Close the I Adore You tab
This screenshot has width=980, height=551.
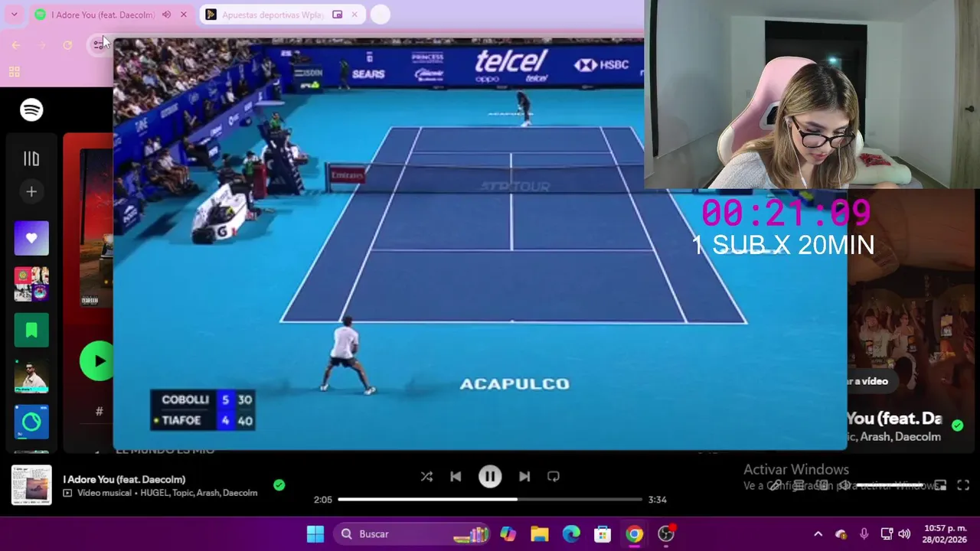[x=184, y=15]
